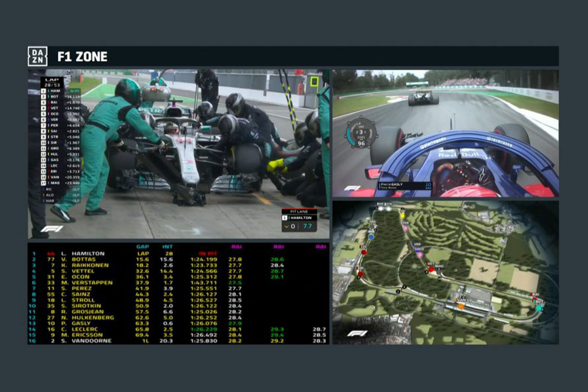Click BOT in the leaderboard tower

(60, 97)
